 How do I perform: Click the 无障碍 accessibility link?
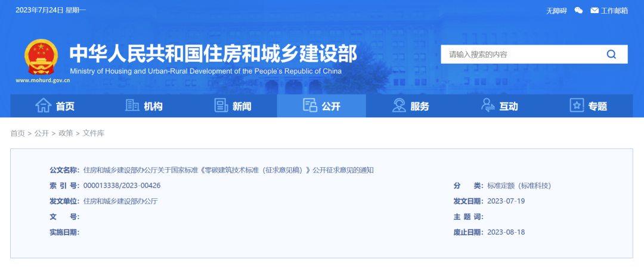point(556,11)
